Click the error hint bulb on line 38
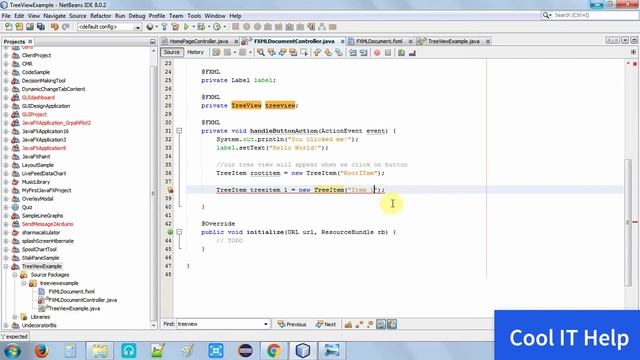 click(170, 190)
